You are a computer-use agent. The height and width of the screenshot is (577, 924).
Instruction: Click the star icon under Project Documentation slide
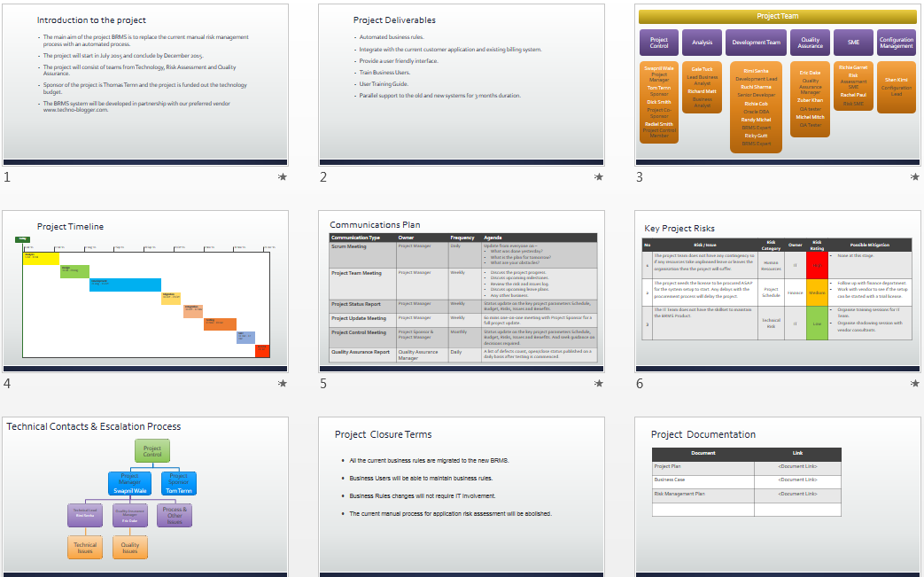click(x=914, y=574)
